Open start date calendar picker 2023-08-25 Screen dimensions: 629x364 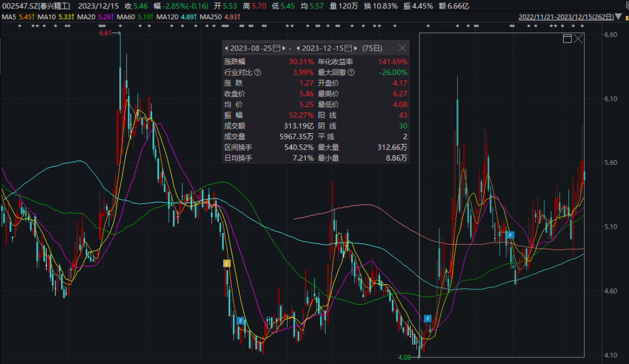coord(276,48)
